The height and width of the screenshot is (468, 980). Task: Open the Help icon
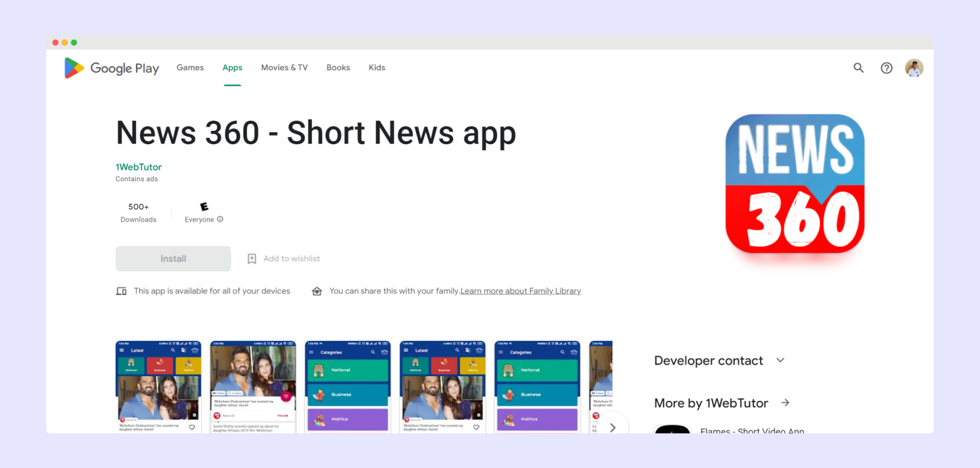[886, 68]
